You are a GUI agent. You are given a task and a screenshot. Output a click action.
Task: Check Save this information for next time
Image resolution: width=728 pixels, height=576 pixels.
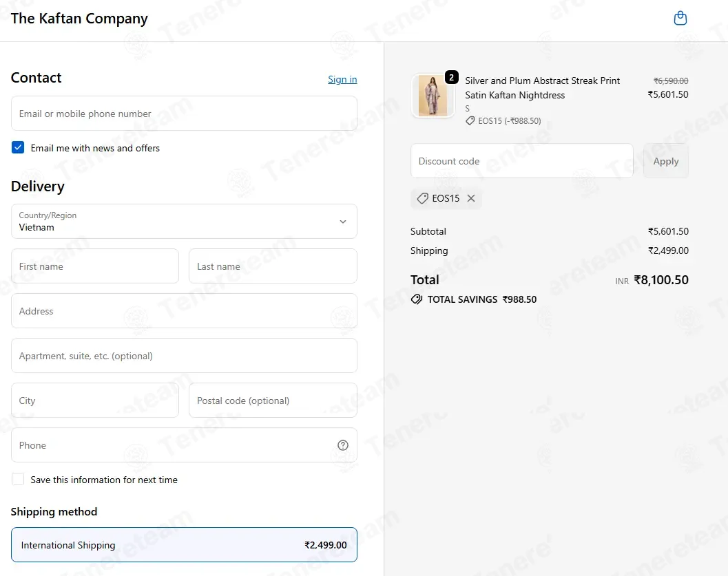click(x=18, y=479)
